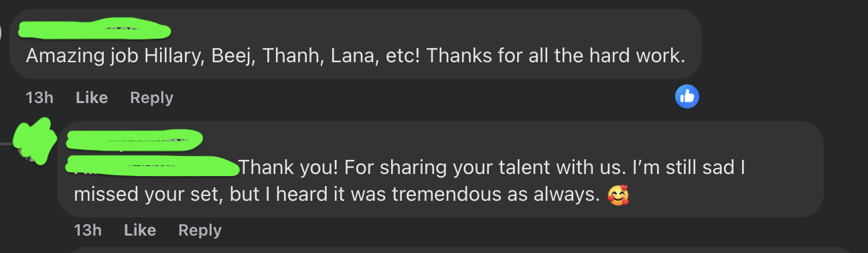The image size is (868, 253).
Task: Open the redacted author name on top comment
Action: pos(94,31)
